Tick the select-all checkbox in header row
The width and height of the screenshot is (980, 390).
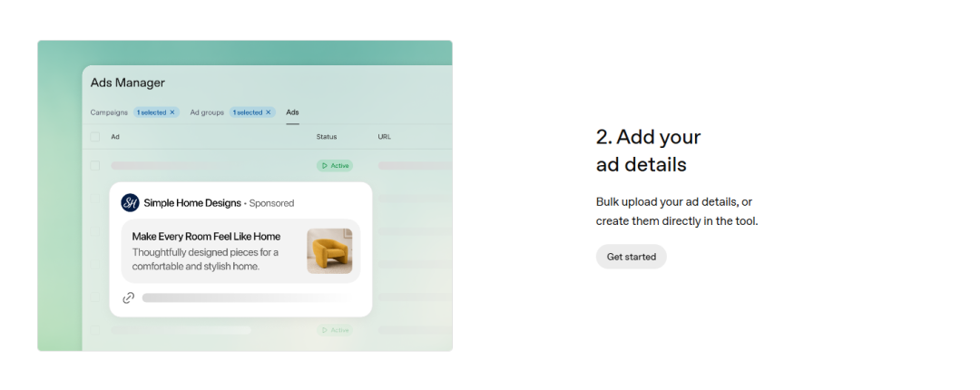pyautogui.click(x=95, y=137)
